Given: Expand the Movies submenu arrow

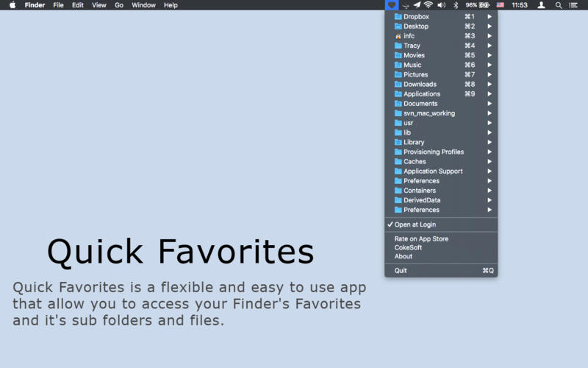Looking at the screenshot, I should 490,55.
